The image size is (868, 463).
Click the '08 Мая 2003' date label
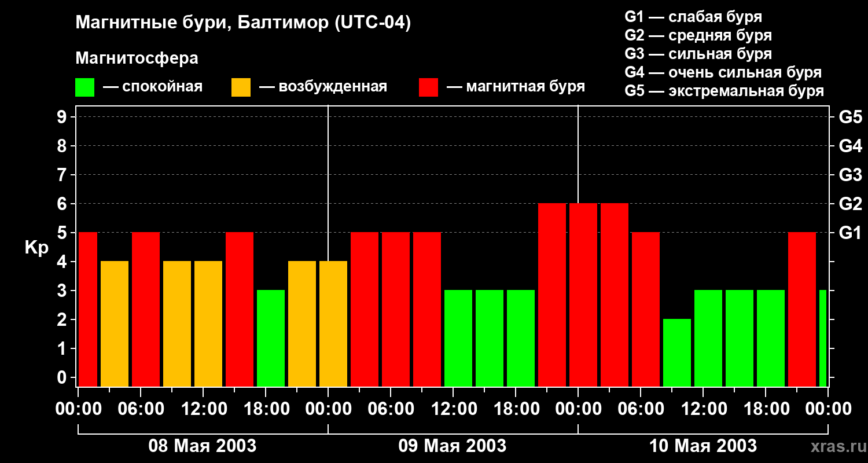click(203, 446)
